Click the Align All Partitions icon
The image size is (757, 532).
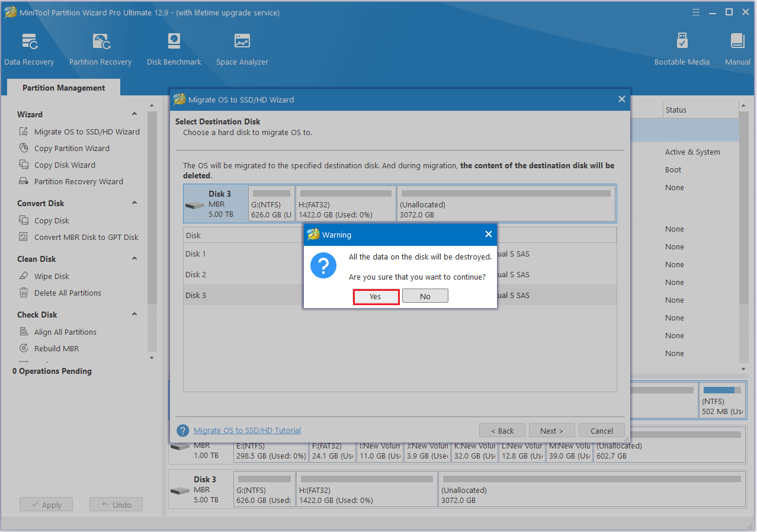coord(24,332)
